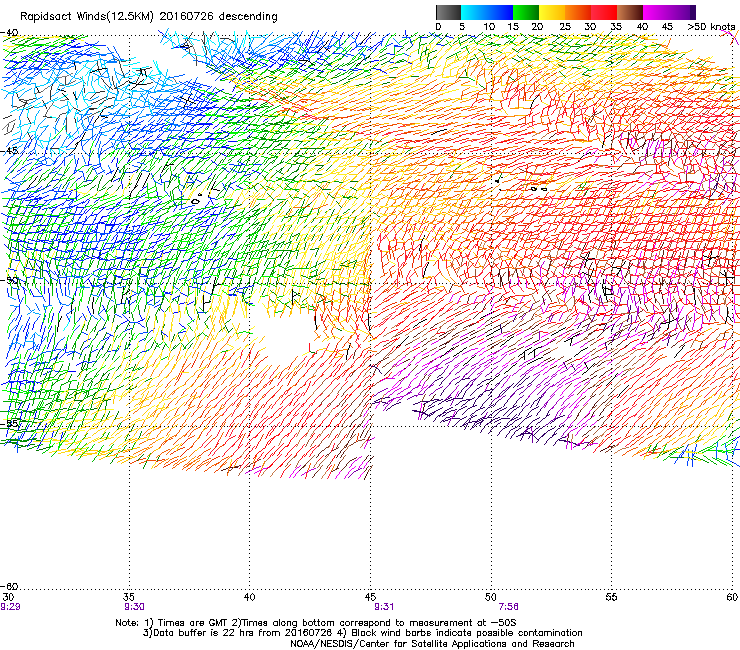Click the blue 5-15 knots legend swatch

(487, 12)
